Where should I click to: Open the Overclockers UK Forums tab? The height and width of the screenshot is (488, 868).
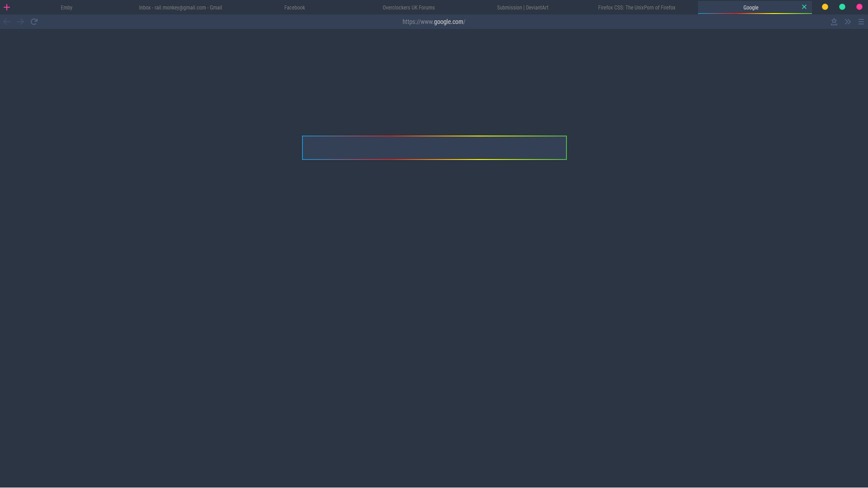click(x=408, y=7)
